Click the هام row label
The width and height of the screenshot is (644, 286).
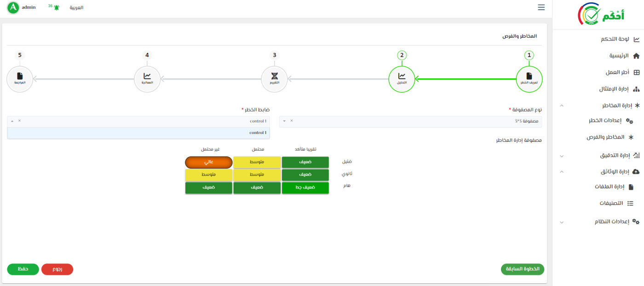tap(347, 186)
